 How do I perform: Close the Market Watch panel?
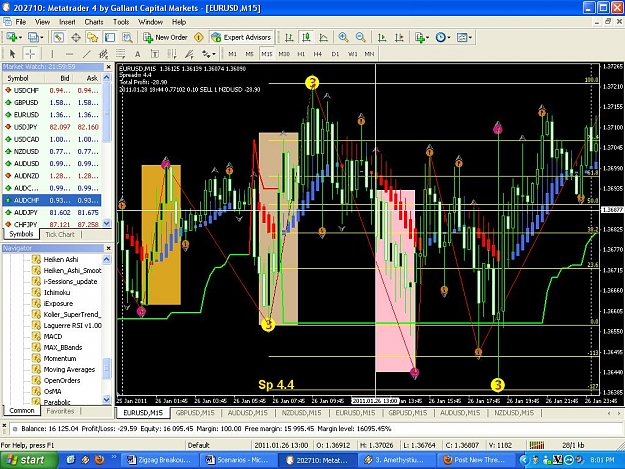click(x=108, y=67)
